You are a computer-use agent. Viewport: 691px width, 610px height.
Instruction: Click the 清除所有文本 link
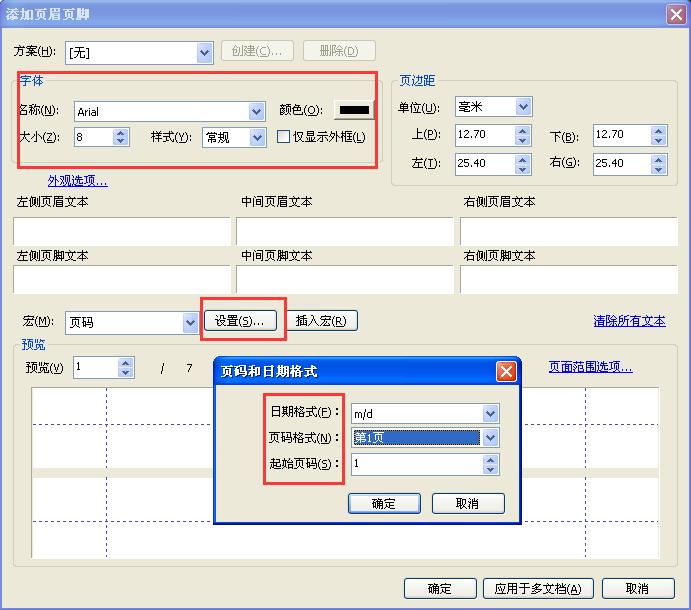tap(629, 321)
